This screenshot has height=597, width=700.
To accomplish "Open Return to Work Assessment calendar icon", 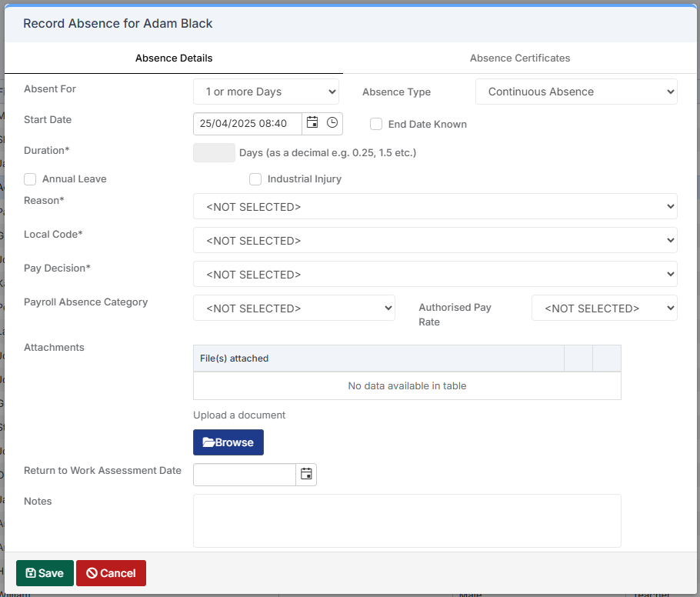I will coord(306,474).
